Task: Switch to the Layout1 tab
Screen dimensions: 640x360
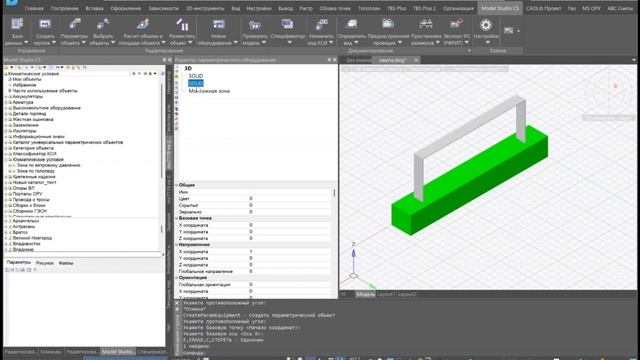Action: pyautogui.click(x=386, y=294)
